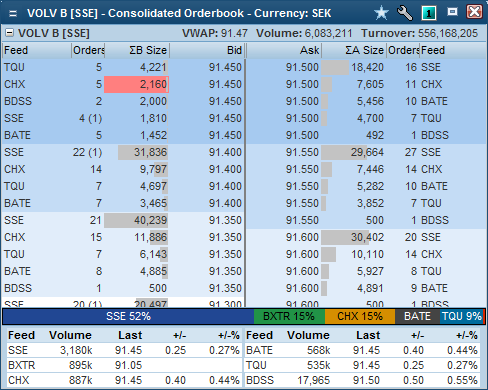Click the right Feed column header
Image resolution: width=488 pixels, height=390 pixels.
(452, 50)
